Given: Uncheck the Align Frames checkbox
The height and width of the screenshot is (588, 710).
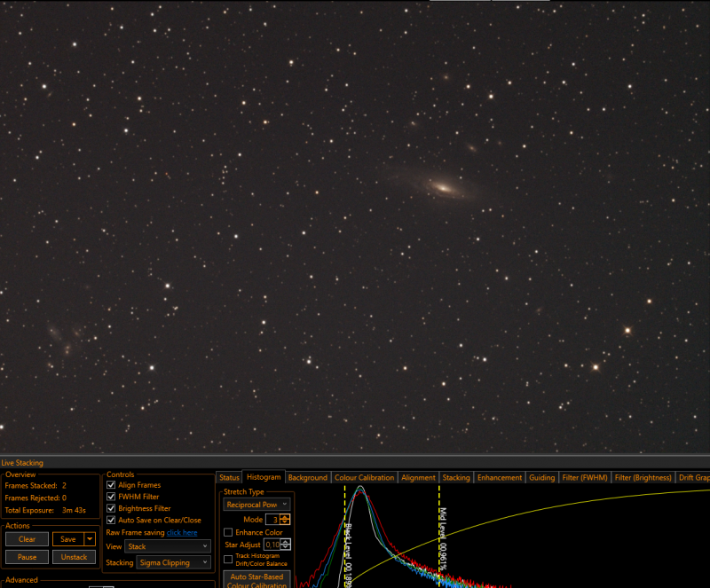Looking at the screenshot, I should coord(111,485).
